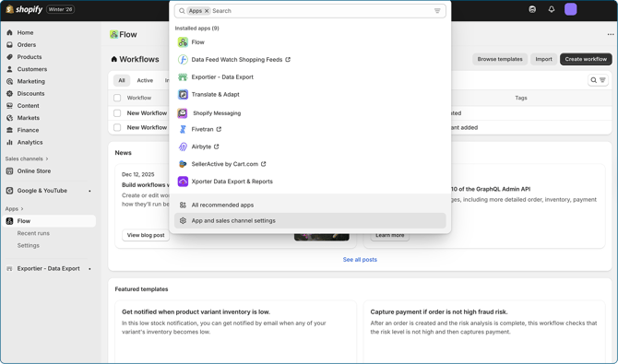Click the Content icon in sidebar
618x364 pixels.
point(10,106)
